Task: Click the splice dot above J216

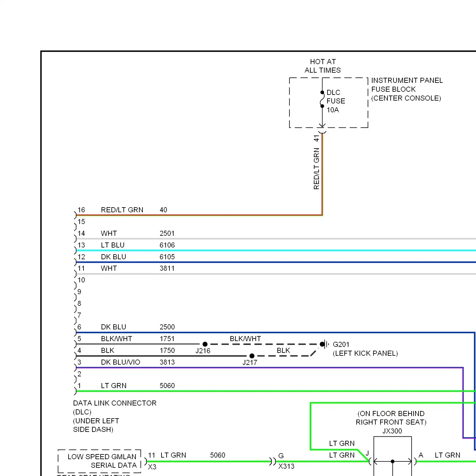Action: [205, 344]
